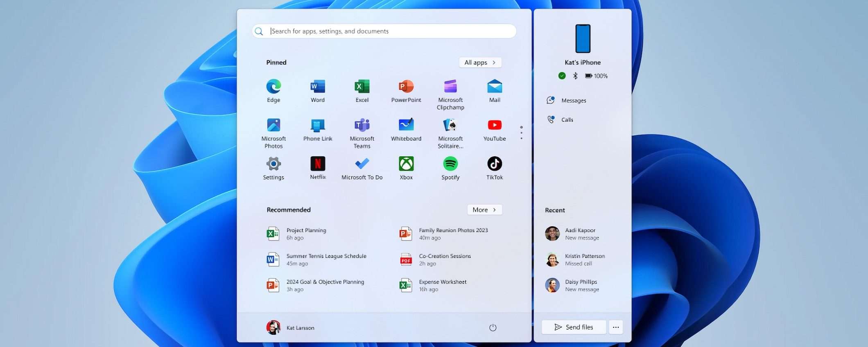Open the Settings gear app
Image resolution: width=868 pixels, height=347 pixels.
tap(274, 168)
